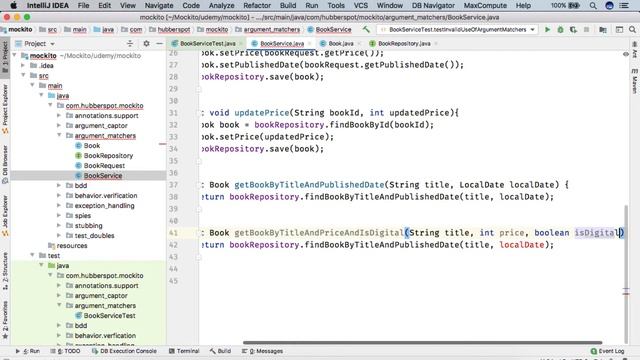The height and width of the screenshot is (360, 640).
Task: Collapse the argument_matchers package under main
Action: pos(59,135)
